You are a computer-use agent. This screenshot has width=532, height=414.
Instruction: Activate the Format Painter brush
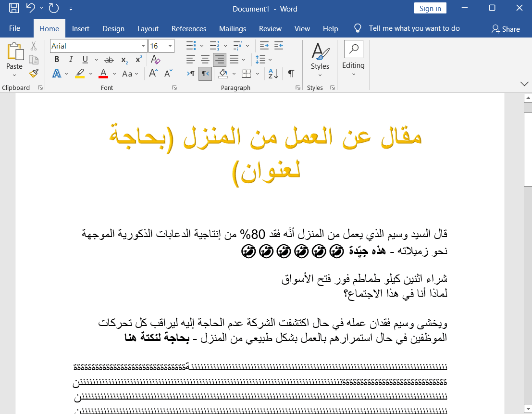34,73
